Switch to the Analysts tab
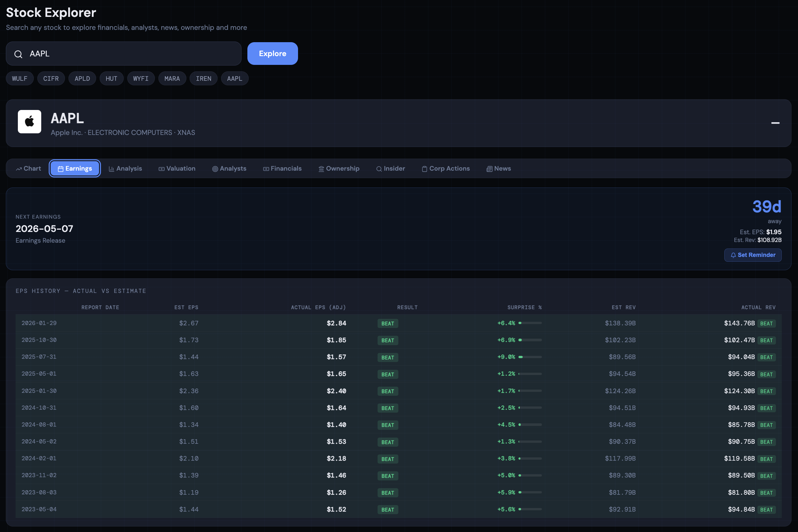The width and height of the screenshot is (798, 532). tap(229, 169)
